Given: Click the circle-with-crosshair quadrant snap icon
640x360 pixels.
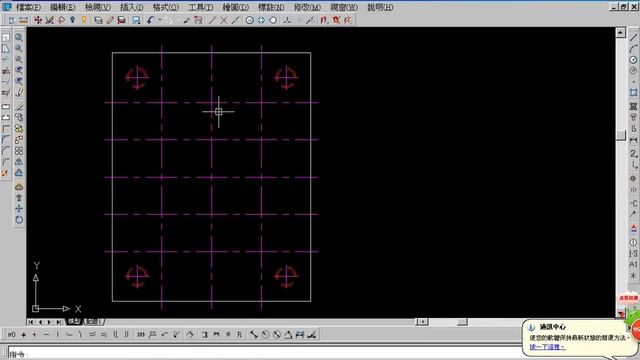Looking at the screenshot, I should (x=261, y=20).
